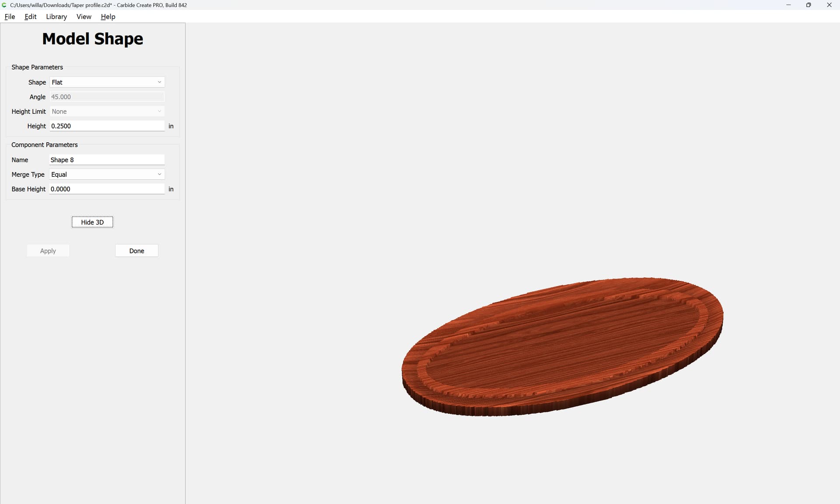This screenshot has height=504, width=840.
Task: Open the Edit menu
Action: [30, 17]
